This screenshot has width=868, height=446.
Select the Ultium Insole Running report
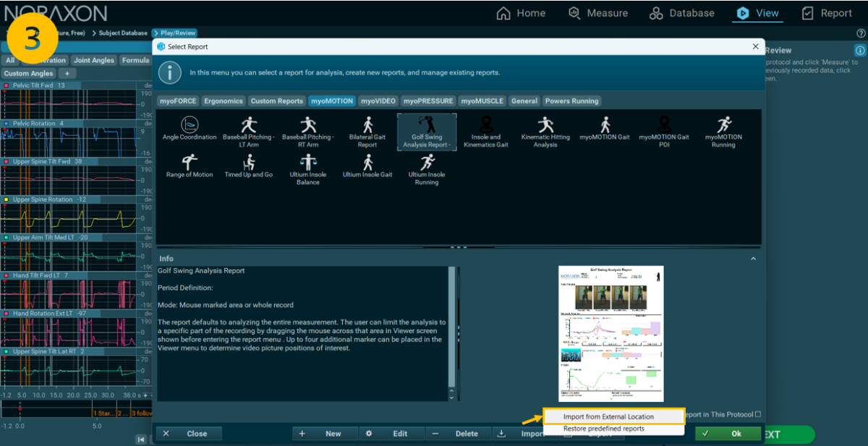(x=427, y=170)
